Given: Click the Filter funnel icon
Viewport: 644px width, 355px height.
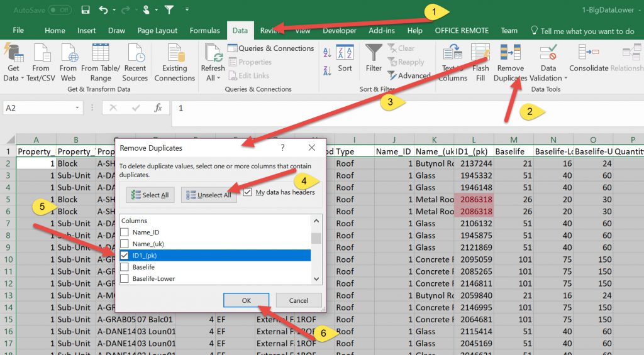Looking at the screenshot, I should click(374, 53).
